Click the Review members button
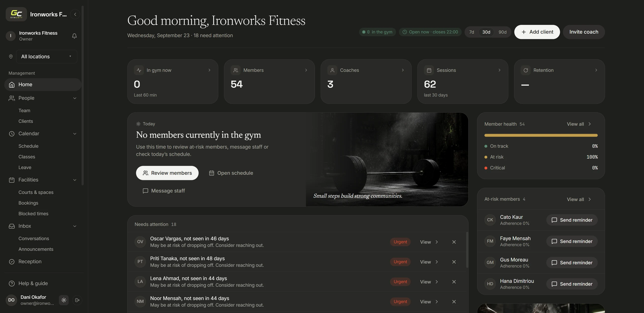The image size is (644, 313). pyautogui.click(x=167, y=173)
